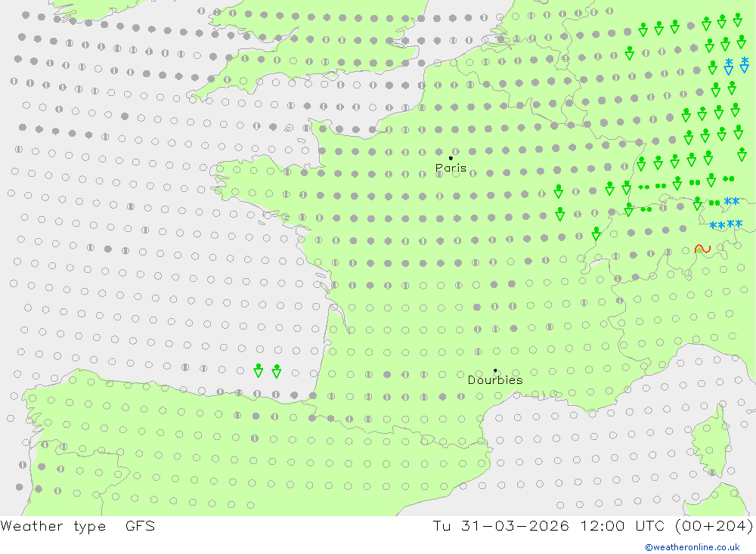Open the weatheronline.co.uk copyright link
This screenshot has width=756, height=554.
pos(692,547)
